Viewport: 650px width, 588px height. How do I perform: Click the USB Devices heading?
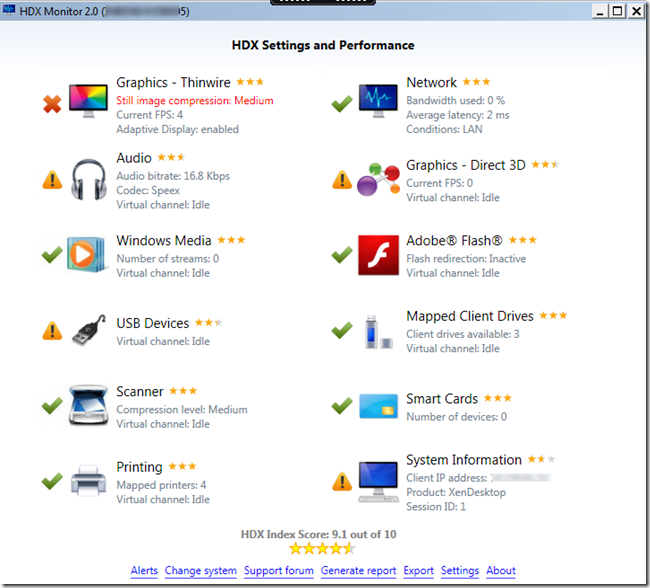[x=153, y=323]
